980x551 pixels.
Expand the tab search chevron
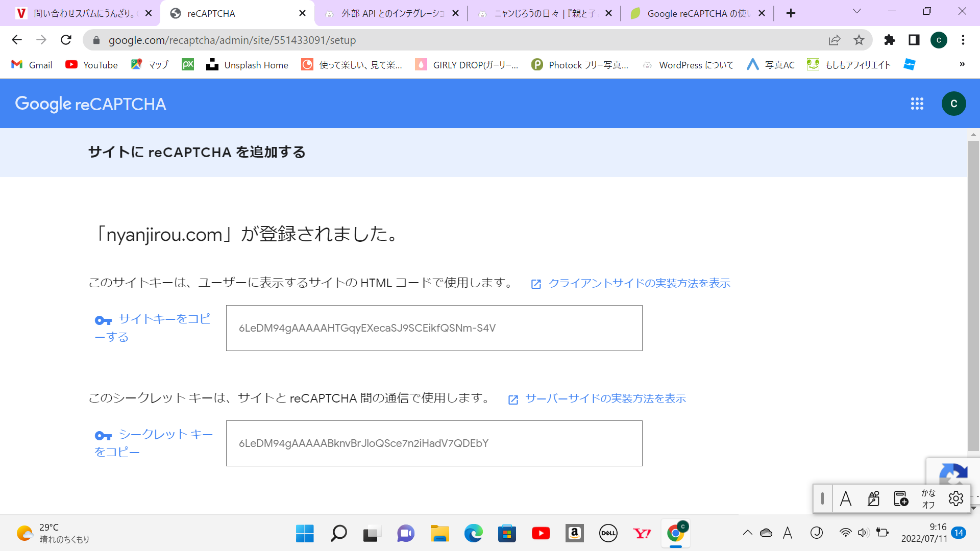pos(857,11)
